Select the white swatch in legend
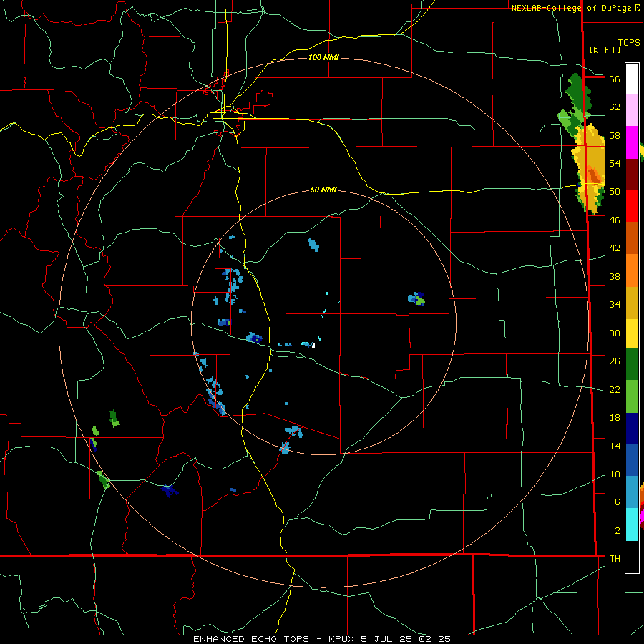644x644 pixels. coord(632,79)
